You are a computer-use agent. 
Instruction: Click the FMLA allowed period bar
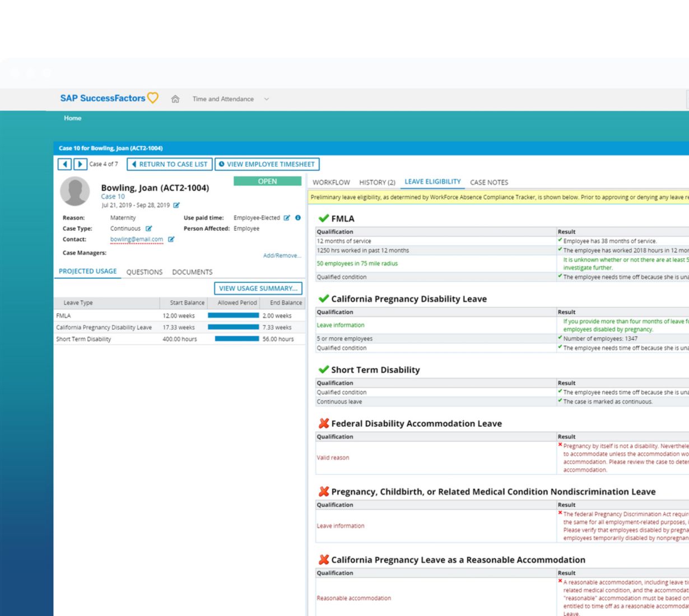click(233, 316)
